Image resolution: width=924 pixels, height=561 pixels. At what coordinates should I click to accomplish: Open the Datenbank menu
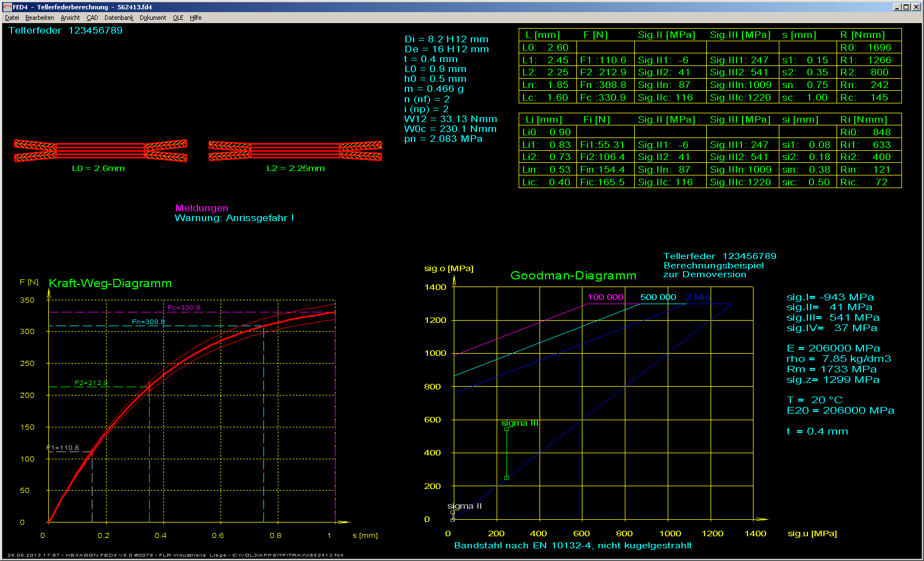point(119,18)
